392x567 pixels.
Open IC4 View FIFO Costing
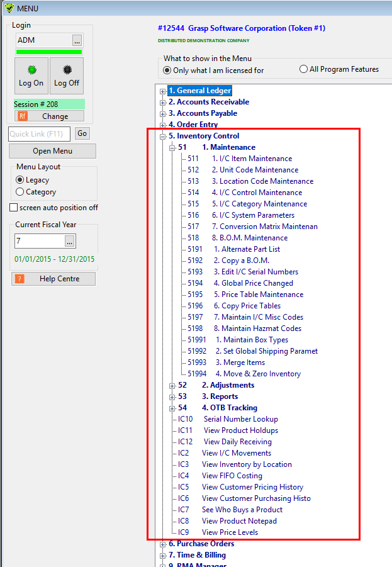click(x=220, y=476)
